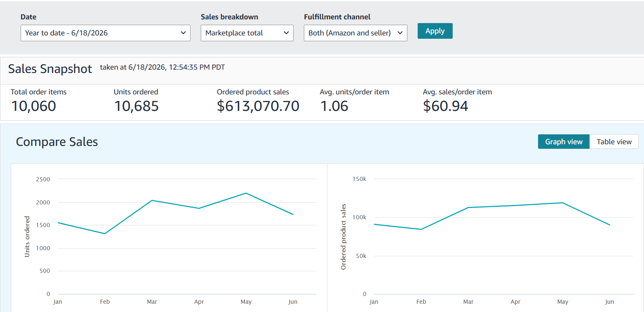Switch to Graph view

point(564,142)
